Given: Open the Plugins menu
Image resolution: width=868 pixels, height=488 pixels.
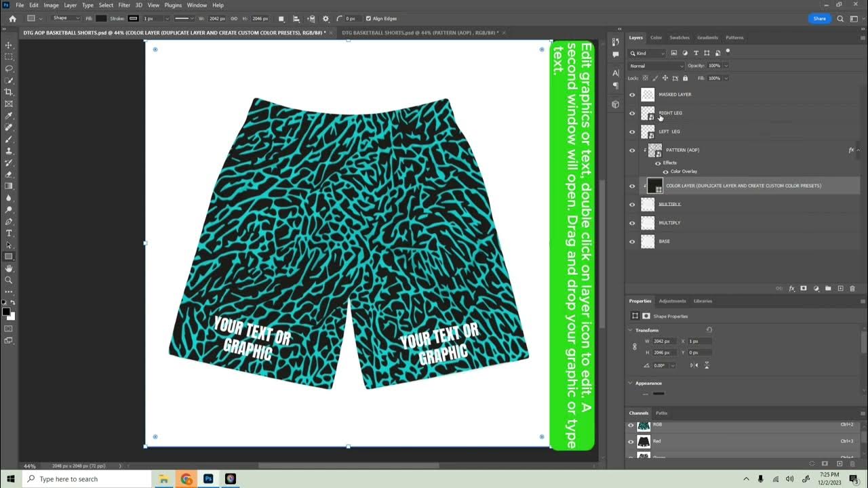Looking at the screenshot, I should click(x=173, y=5).
